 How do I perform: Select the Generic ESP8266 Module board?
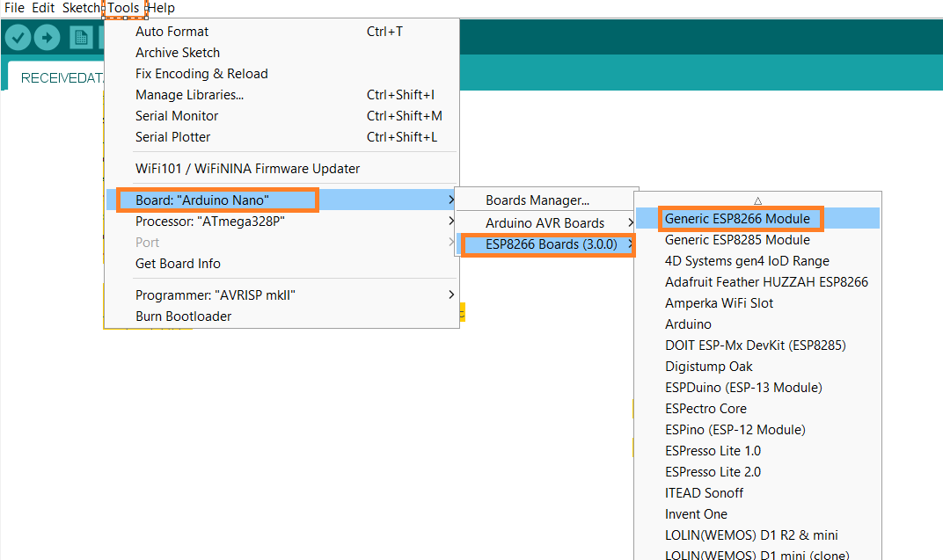757,219
